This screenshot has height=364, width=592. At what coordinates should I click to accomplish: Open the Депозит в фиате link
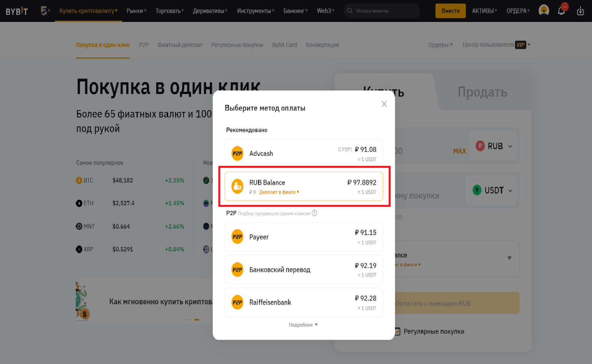click(279, 192)
